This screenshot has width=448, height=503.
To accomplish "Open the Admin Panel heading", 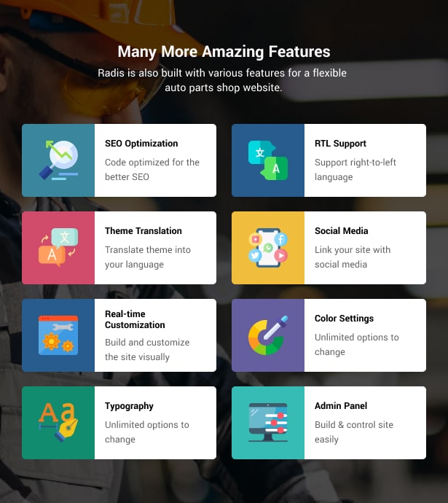I will point(341,405).
